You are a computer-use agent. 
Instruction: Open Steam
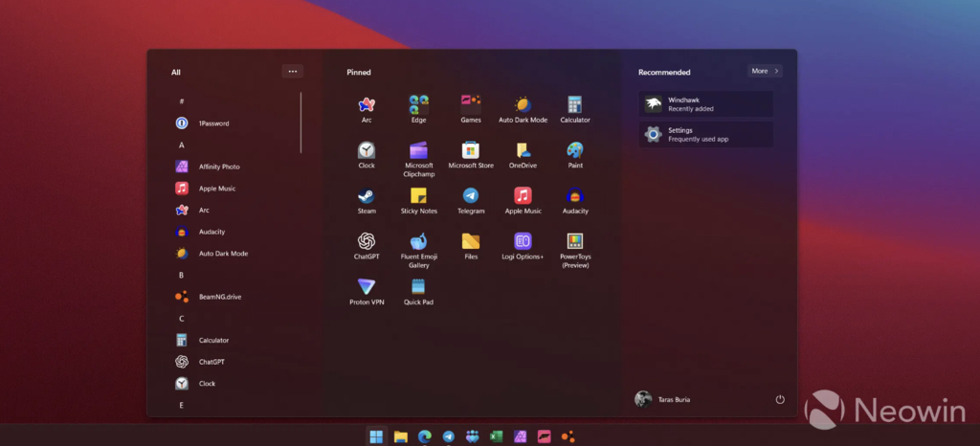point(367,201)
